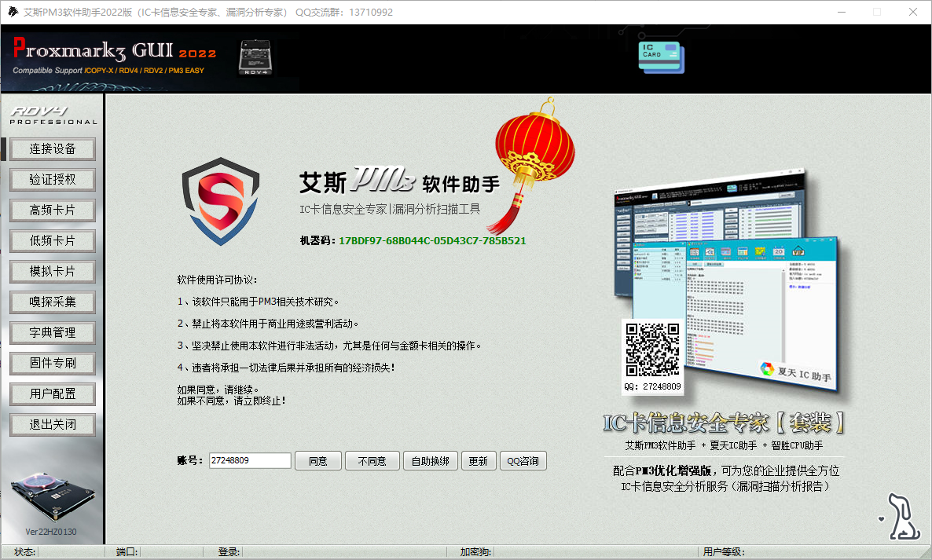
Task: Click the RDV4 device icon in header
Action: [255, 57]
